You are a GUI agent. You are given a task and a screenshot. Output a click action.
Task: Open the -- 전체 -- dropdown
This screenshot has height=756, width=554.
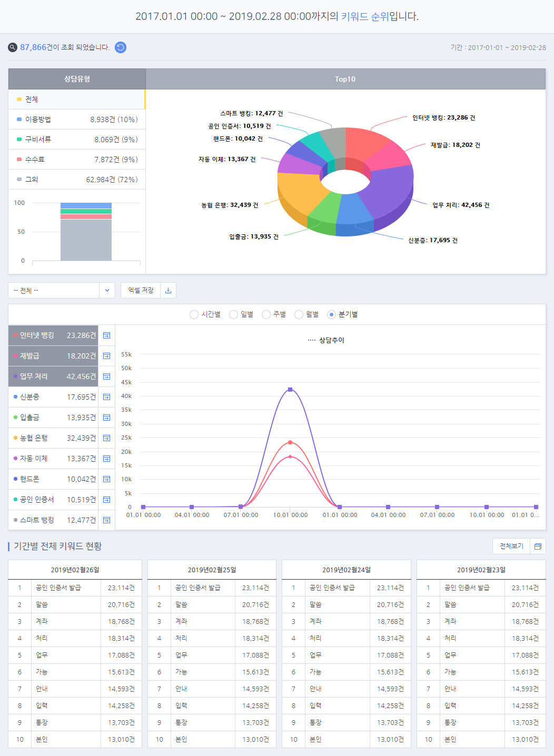[x=54, y=291]
